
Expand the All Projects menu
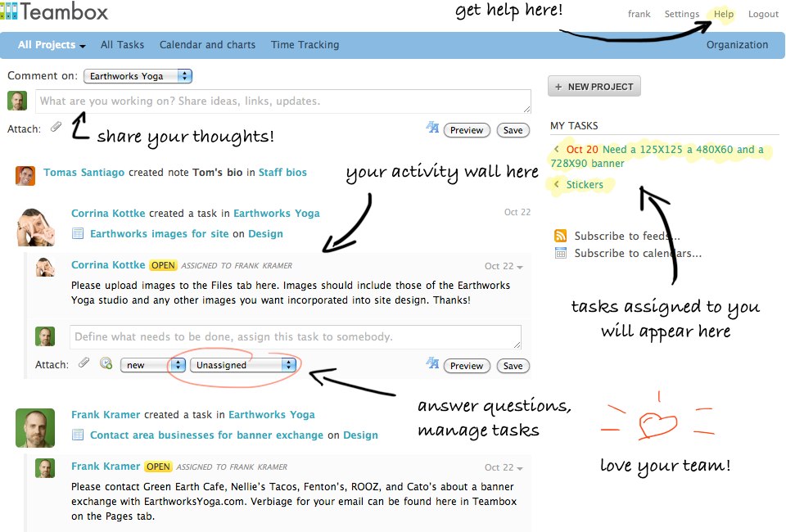point(52,45)
